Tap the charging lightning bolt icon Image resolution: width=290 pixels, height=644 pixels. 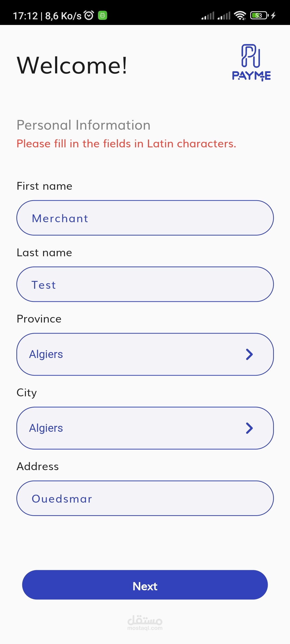273,16
